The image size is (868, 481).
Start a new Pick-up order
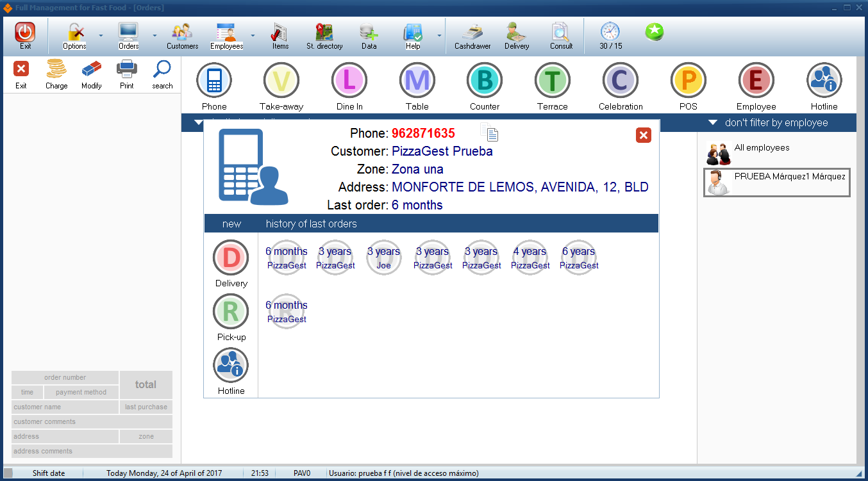(x=231, y=311)
